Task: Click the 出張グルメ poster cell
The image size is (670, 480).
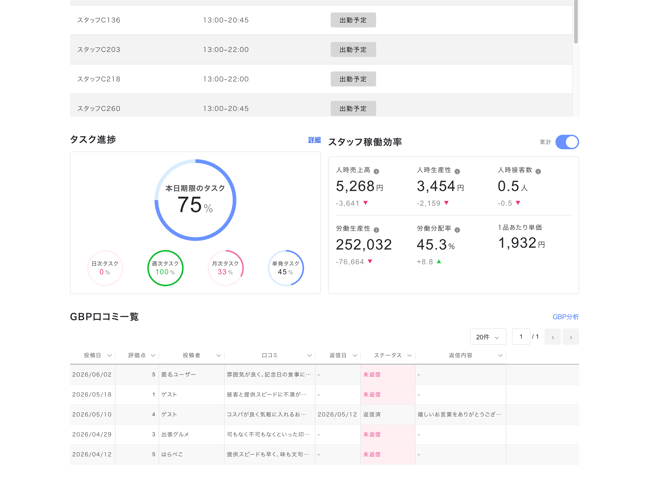Action: [191, 434]
